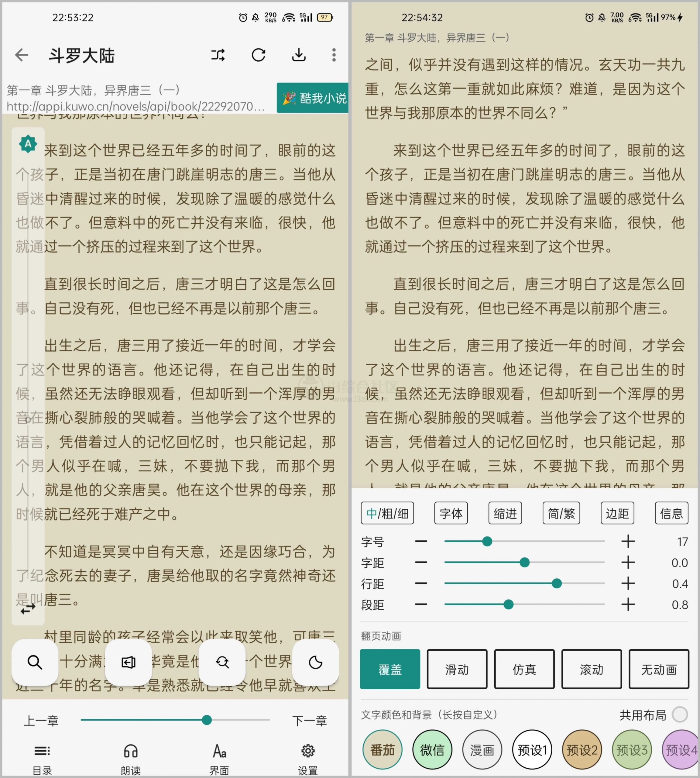Select 无动画 no animation option
700x778 pixels.
[x=659, y=669]
